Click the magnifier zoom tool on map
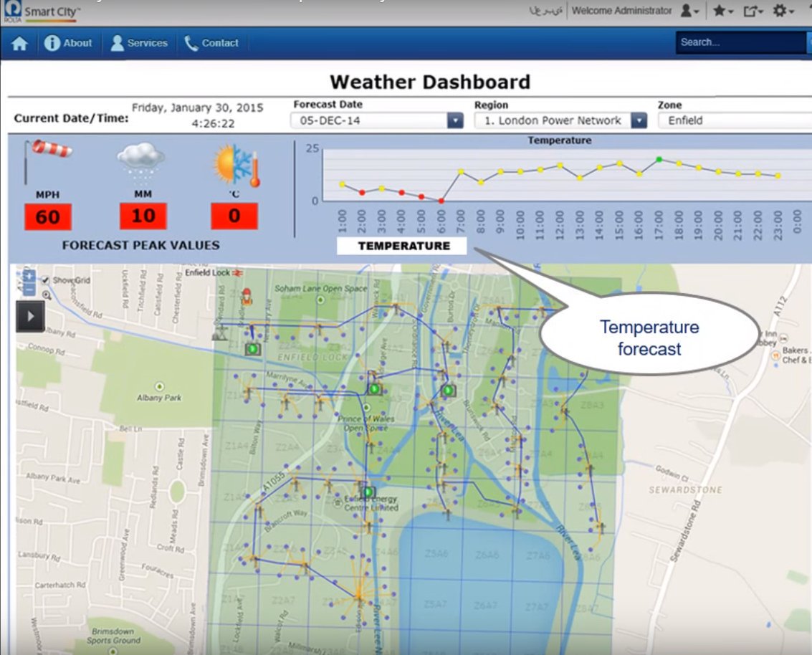The image size is (812, 655). click(x=47, y=295)
